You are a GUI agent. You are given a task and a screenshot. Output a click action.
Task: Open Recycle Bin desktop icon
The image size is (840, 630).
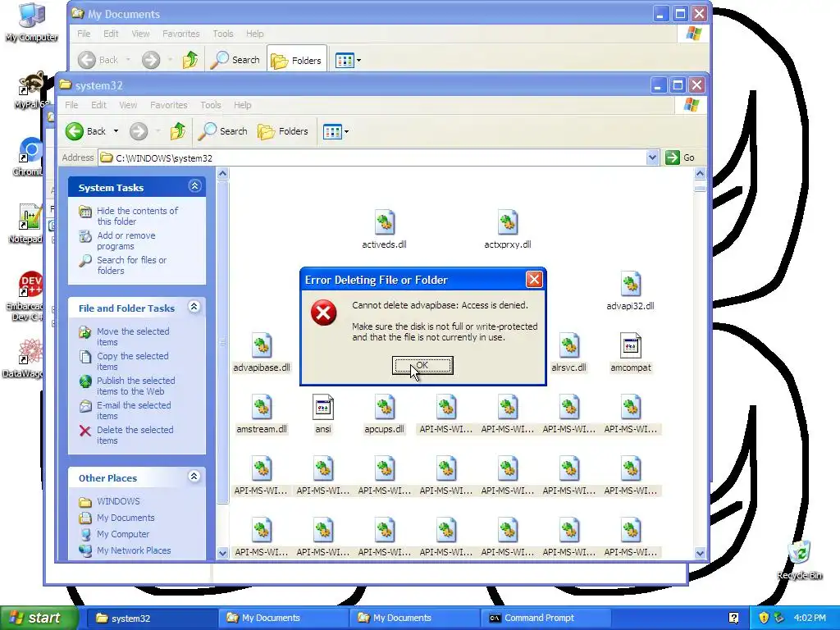[799, 559]
